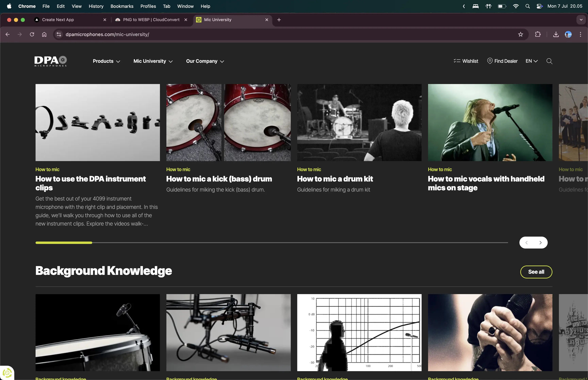Click the battery status icon
The image size is (588, 380).
click(502, 6)
